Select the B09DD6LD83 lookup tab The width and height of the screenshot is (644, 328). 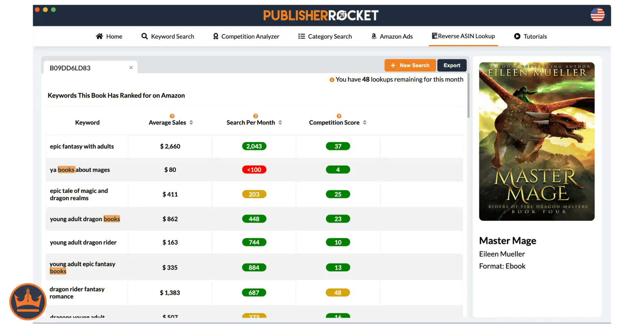click(90, 68)
